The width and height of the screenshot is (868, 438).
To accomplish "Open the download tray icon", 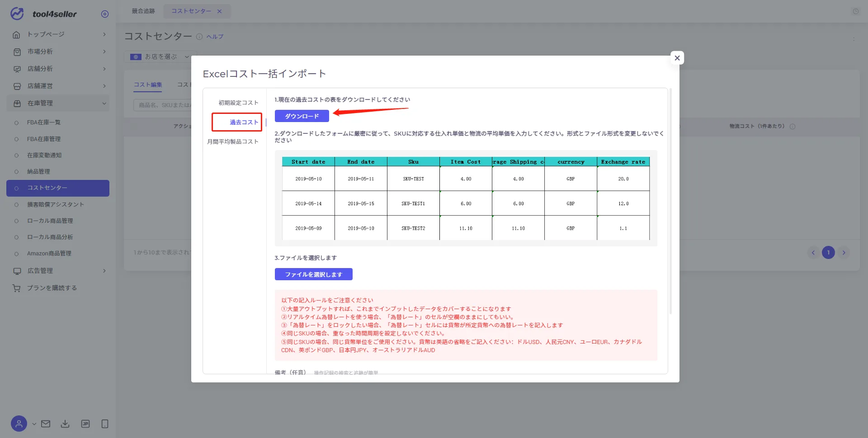I will (65, 424).
